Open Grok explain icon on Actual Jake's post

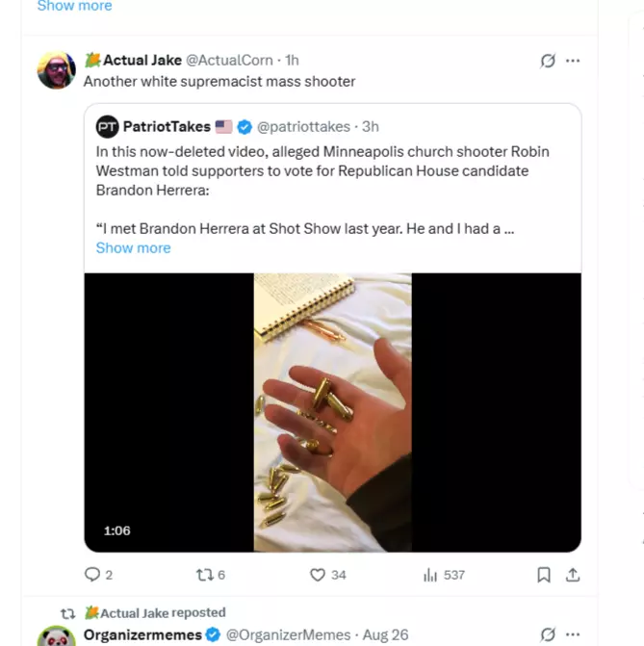pyautogui.click(x=548, y=61)
